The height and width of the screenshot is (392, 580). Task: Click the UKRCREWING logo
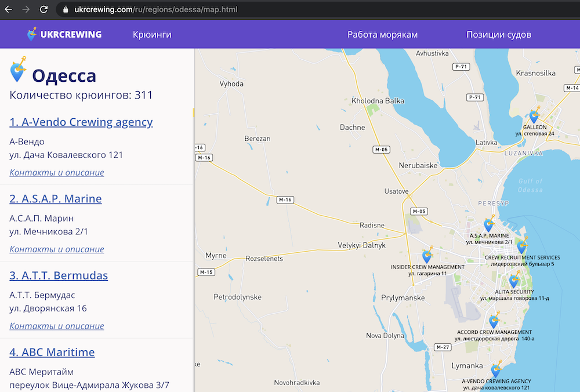[64, 34]
